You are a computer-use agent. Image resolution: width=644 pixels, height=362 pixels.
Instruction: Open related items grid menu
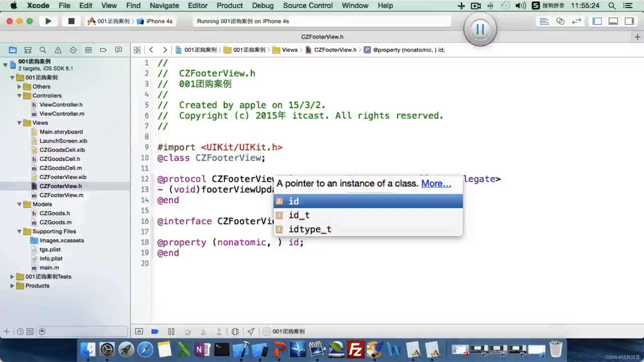tap(137, 50)
